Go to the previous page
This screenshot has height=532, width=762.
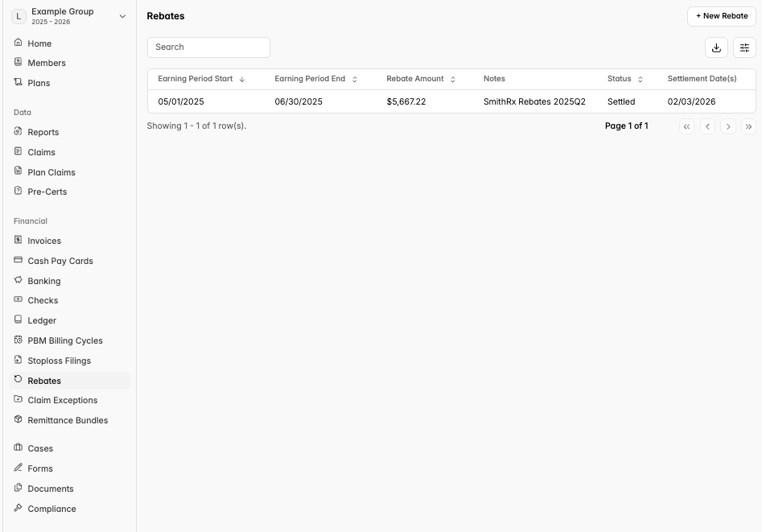point(707,126)
